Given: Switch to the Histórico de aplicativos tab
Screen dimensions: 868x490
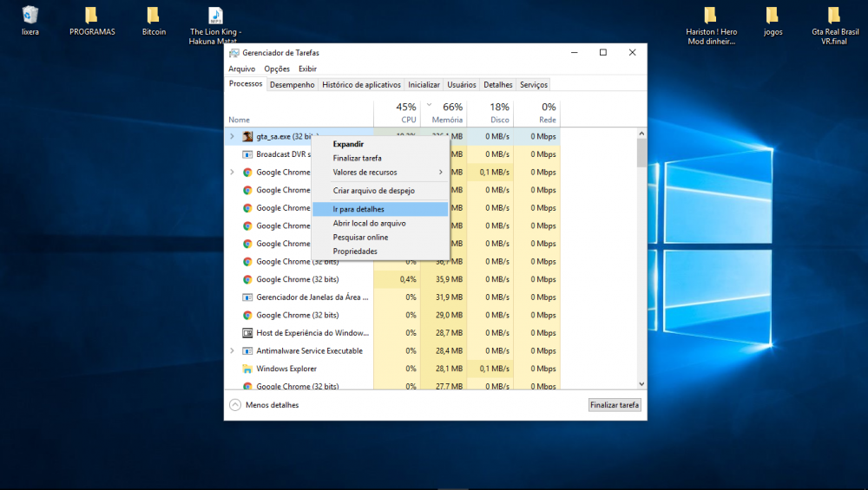Looking at the screenshot, I should pyautogui.click(x=361, y=85).
